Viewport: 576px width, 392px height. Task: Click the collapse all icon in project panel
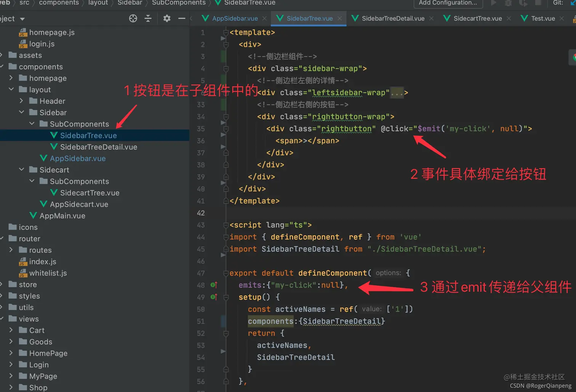148,18
